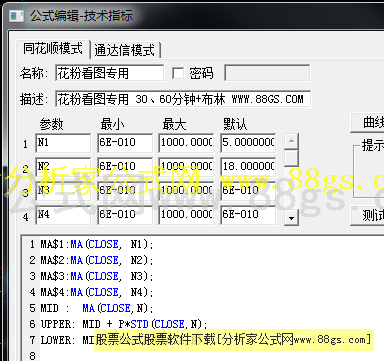Click parameter name field N1
Image resolution: width=384 pixels, height=361 pixels.
point(63,143)
